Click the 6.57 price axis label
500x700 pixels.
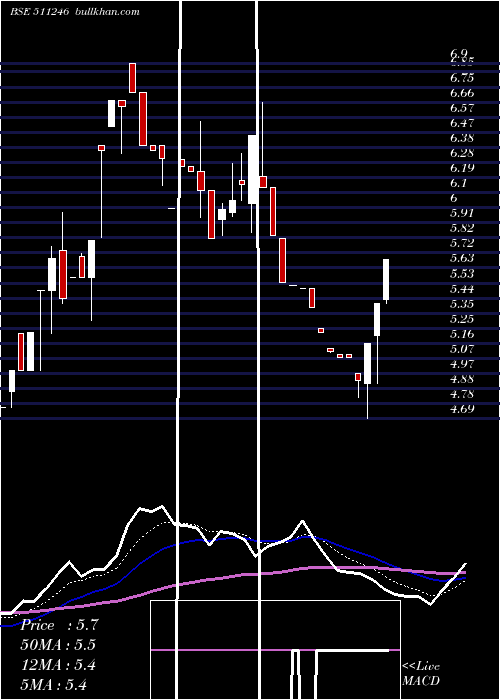tap(462, 108)
